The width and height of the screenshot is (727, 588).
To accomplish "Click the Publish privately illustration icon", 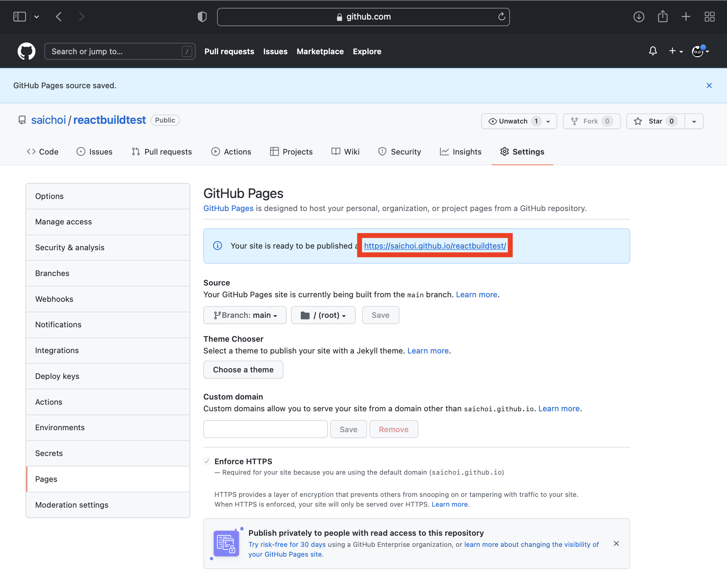I will pyautogui.click(x=226, y=543).
